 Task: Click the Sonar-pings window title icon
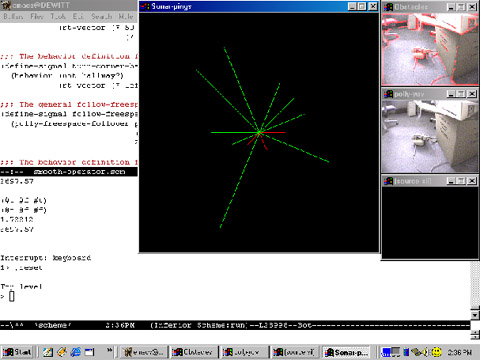tap(145, 6)
